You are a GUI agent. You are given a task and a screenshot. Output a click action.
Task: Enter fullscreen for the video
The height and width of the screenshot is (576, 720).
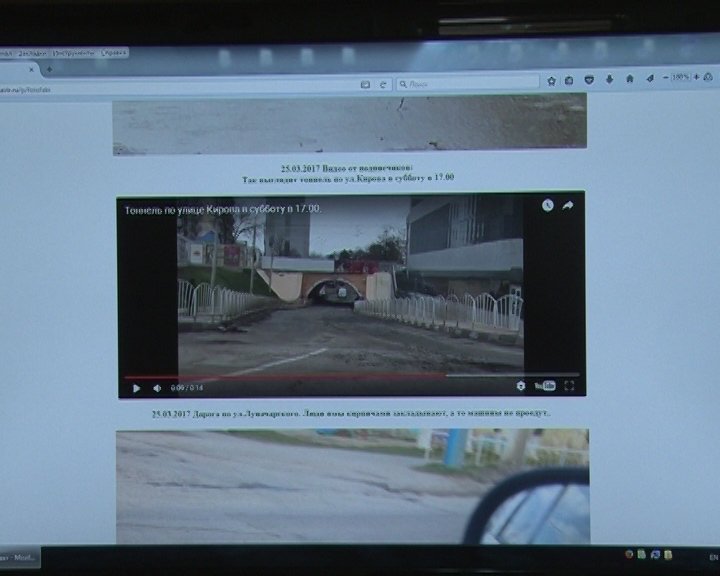coord(569,386)
